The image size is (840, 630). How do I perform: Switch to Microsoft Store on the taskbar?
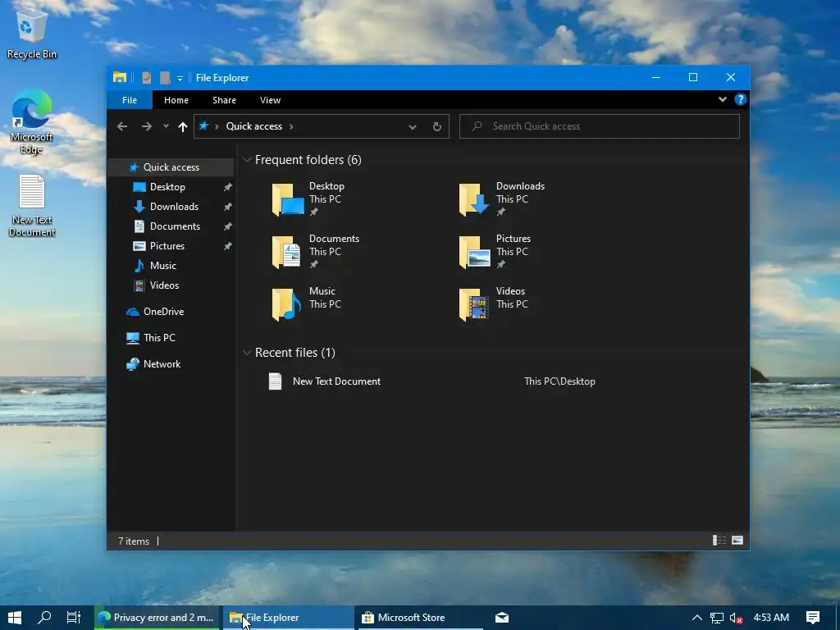coord(421,618)
